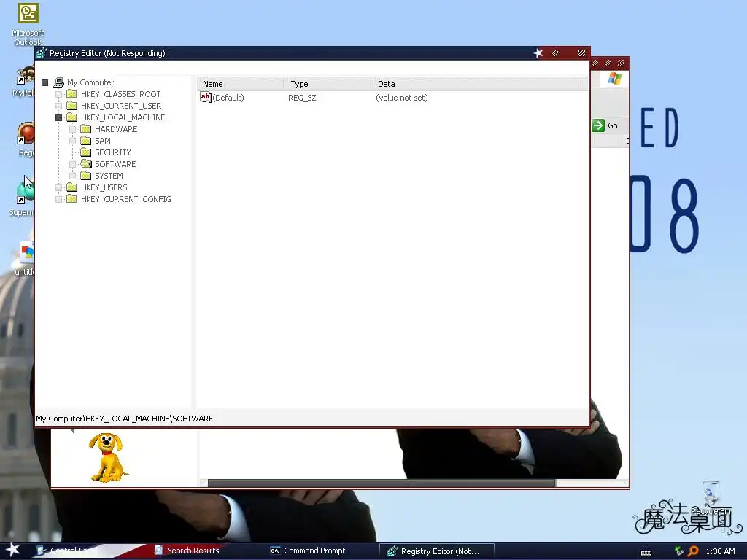Open the star Start button
This screenshot has height=560, width=747.
[13, 550]
